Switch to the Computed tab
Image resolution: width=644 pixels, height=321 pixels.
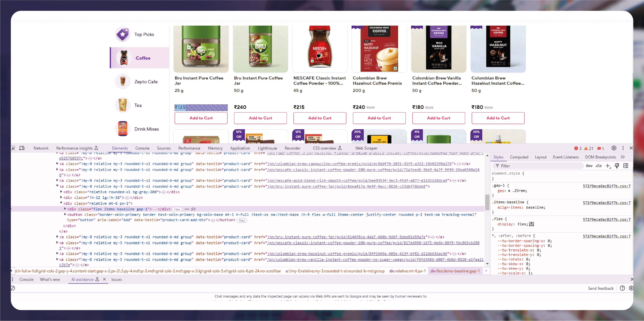(519, 157)
